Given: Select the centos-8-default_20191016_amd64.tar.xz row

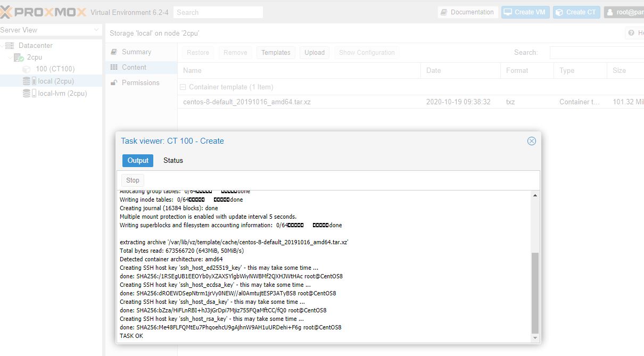Looking at the screenshot, I should (x=411, y=102).
